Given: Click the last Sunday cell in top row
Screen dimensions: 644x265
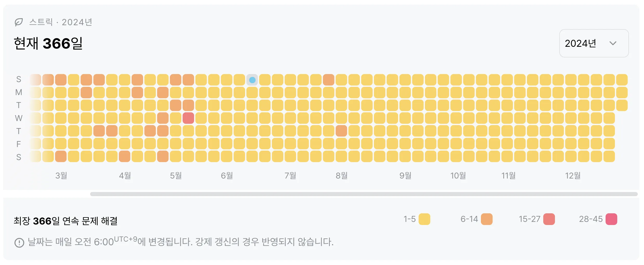Looking at the screenshot, I should pyautogui.click(x=622, y=80).
